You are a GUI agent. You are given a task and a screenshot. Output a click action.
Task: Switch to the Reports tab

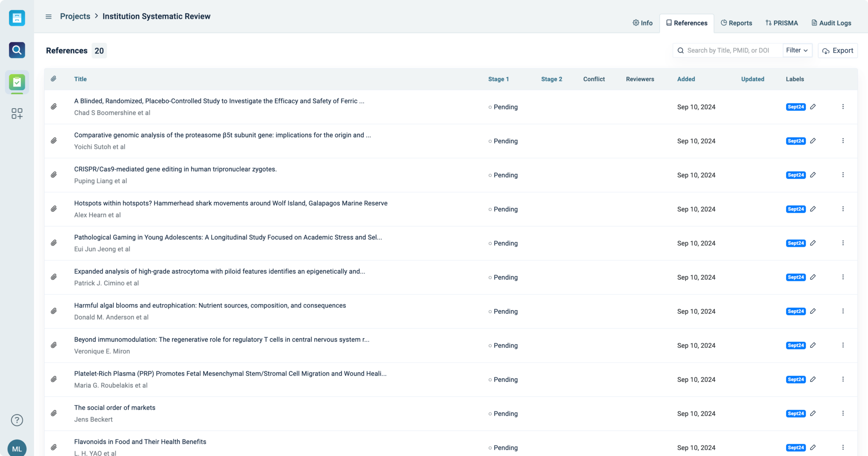pyautogui.click(x=736, y=23)
